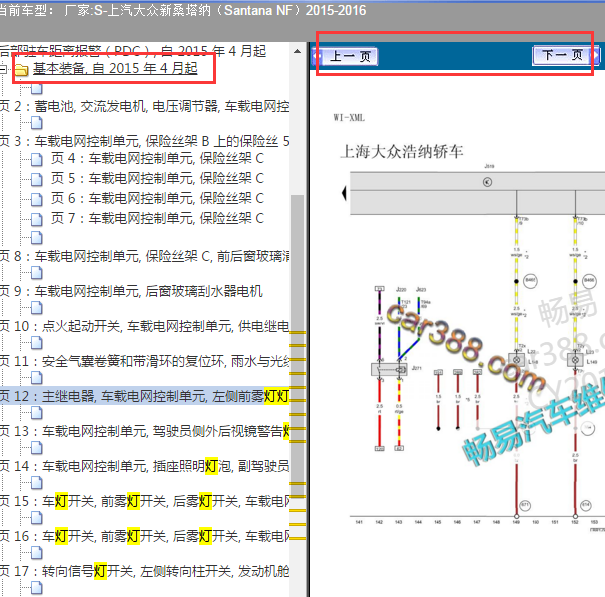Click document icon directly below 页 2 row
Screen dimensions: 605x597
point(37,123)
